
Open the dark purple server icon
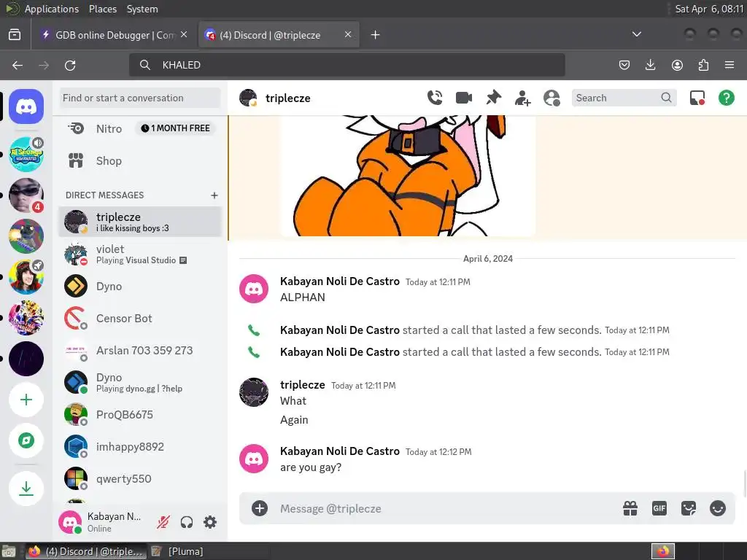[x=26, y=359]
